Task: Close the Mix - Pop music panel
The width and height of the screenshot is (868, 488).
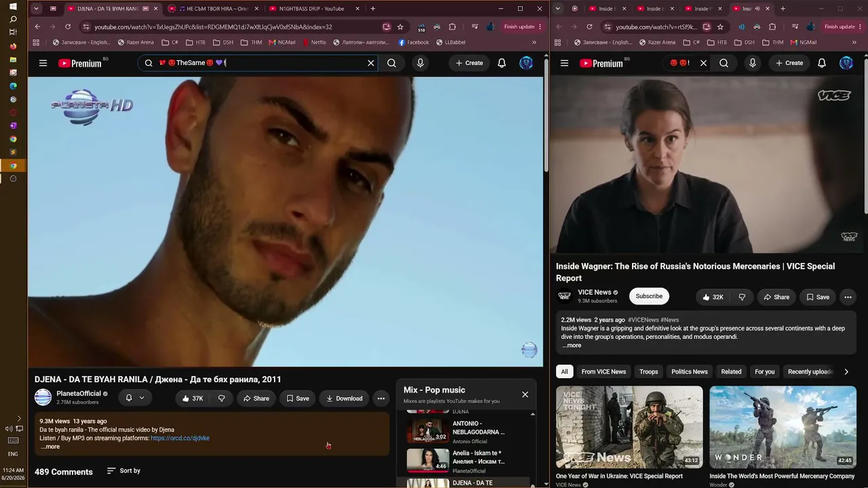Action: tap(525, 394)
